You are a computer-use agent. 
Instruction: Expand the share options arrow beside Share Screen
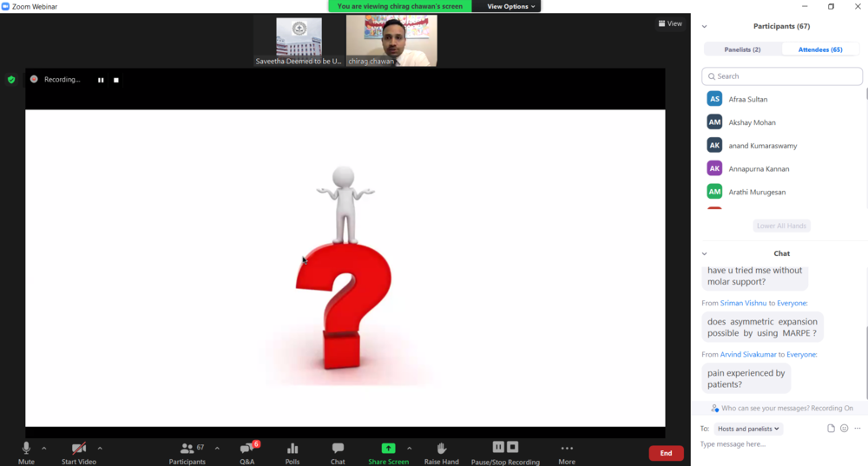coord(409,449)
